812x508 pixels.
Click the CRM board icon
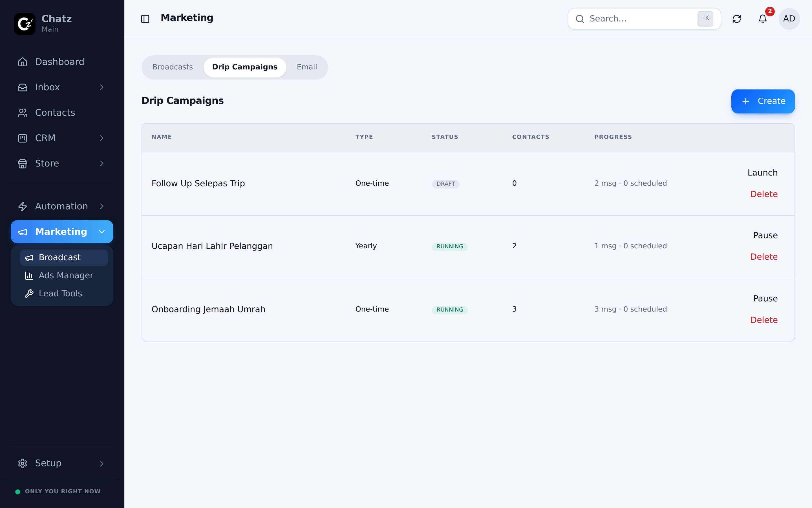[x=23, y=138]
